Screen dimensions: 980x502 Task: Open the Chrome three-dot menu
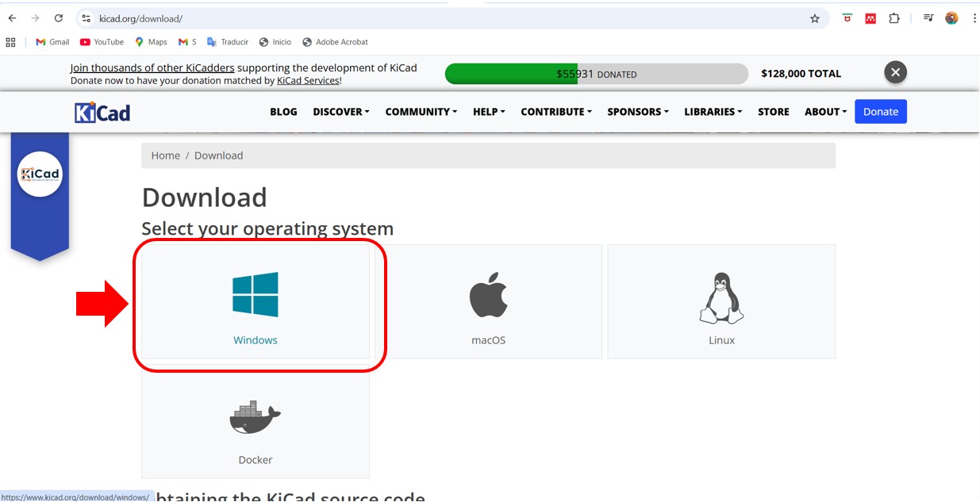point(974,18)
